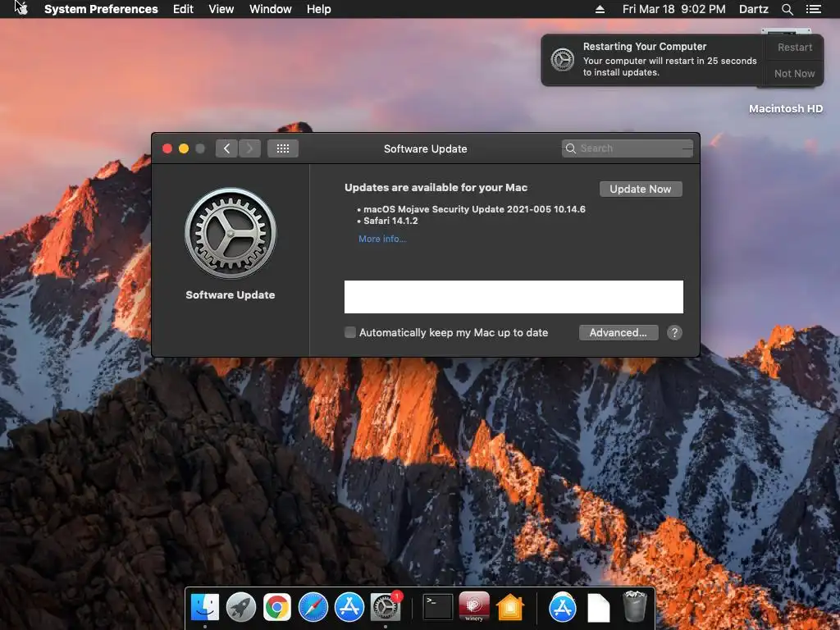Select the Macintosh HD desktop drive
Image resolution: width=840 pixels, height=630 pixels.
click(785, 109)
